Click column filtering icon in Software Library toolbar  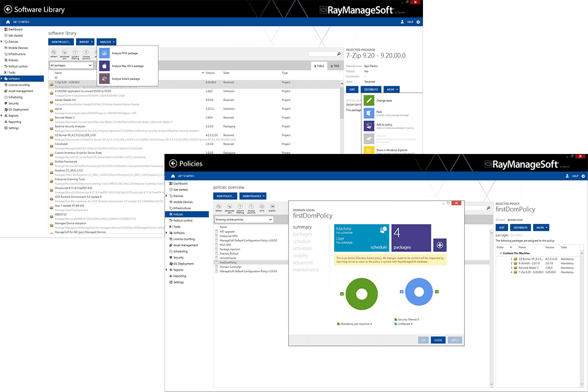point(76,52)
